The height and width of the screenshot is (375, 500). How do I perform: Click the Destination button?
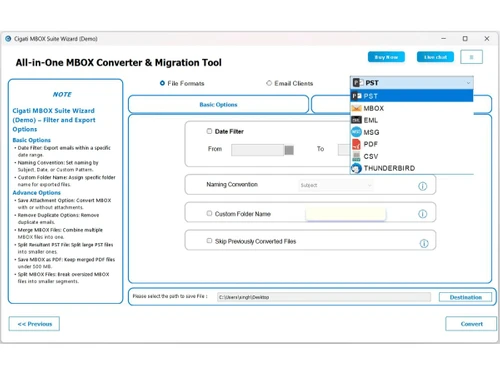tap(465, 297)
